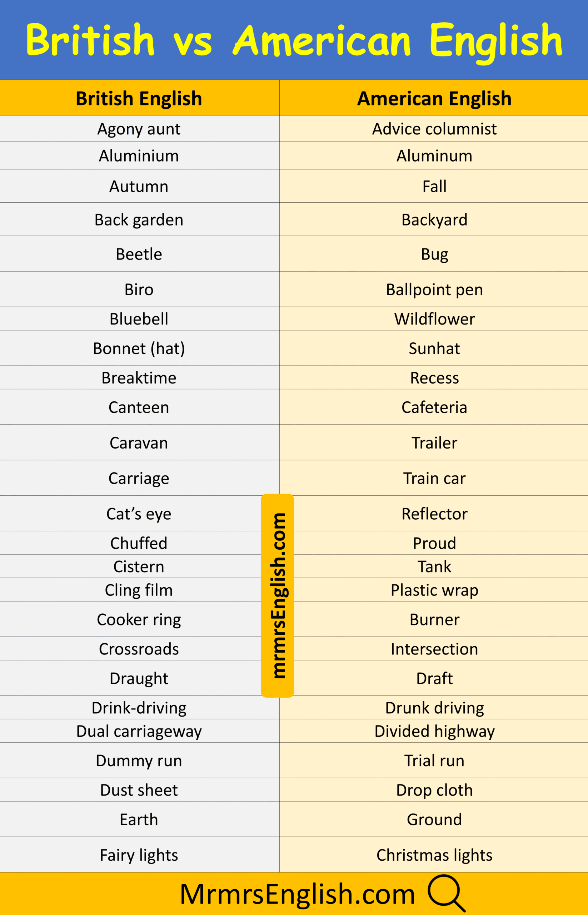Select the Ballpoint pen cell
588x915 pixels.
(434, 289)
